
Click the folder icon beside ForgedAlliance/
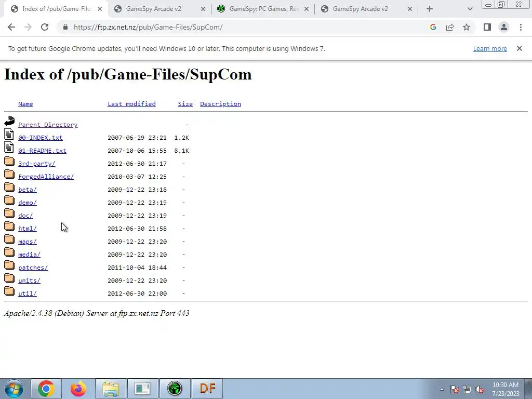9,174
